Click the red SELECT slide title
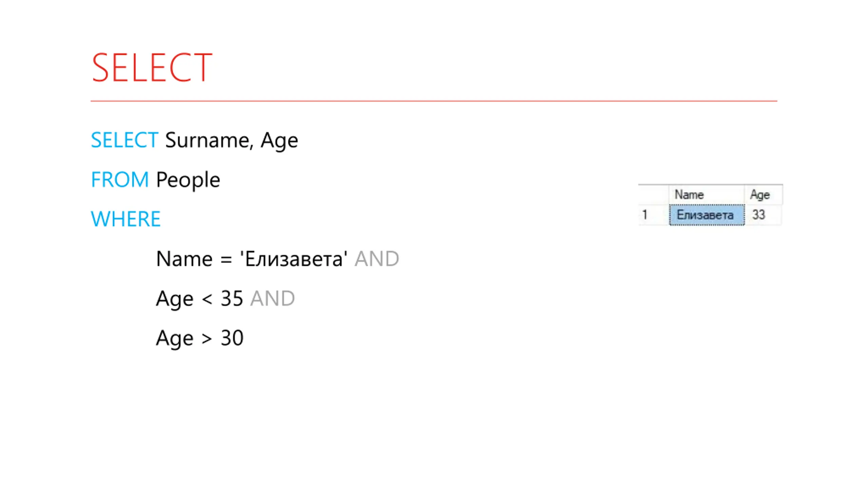 [152, 67]
